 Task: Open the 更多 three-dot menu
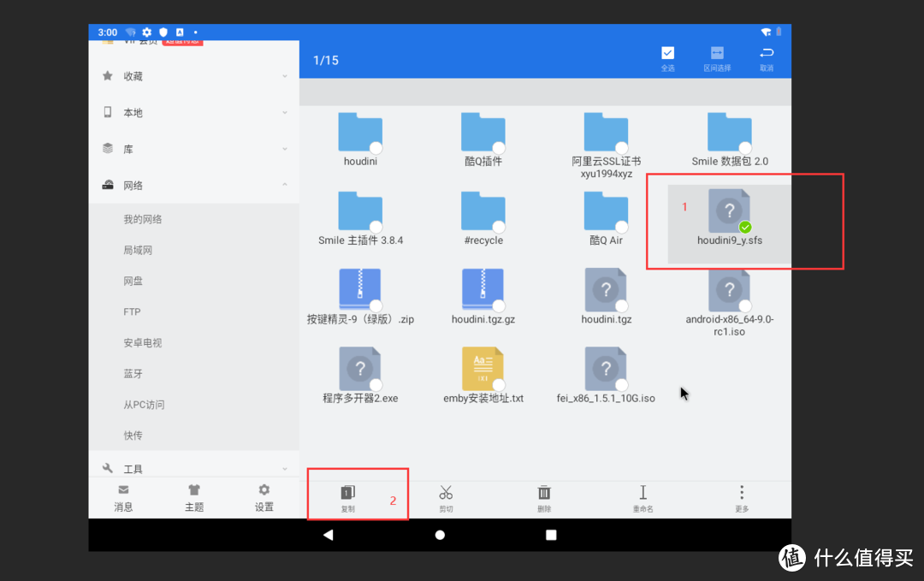tap(741, 492)
